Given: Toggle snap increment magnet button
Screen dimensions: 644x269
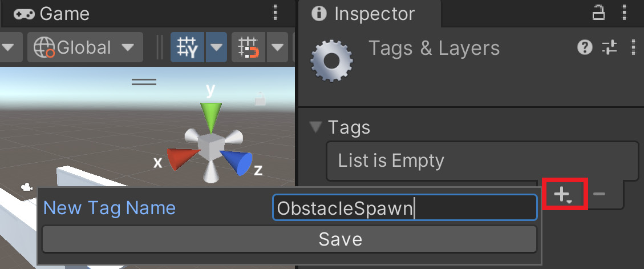Looking at the screenshot, I should coord(249,47).
